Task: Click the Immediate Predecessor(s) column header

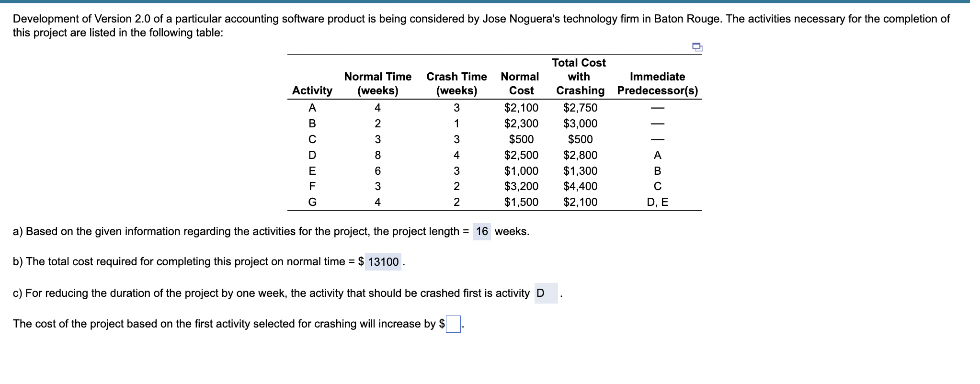Action: pos(657,83)
